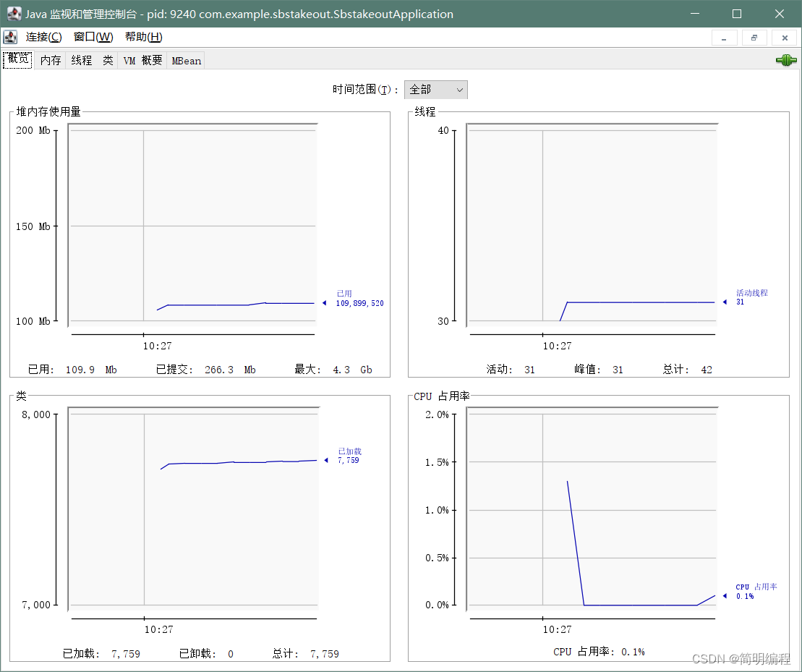Click inside the 堆内存使用量 chart area
802x672 pixels.
192,224
